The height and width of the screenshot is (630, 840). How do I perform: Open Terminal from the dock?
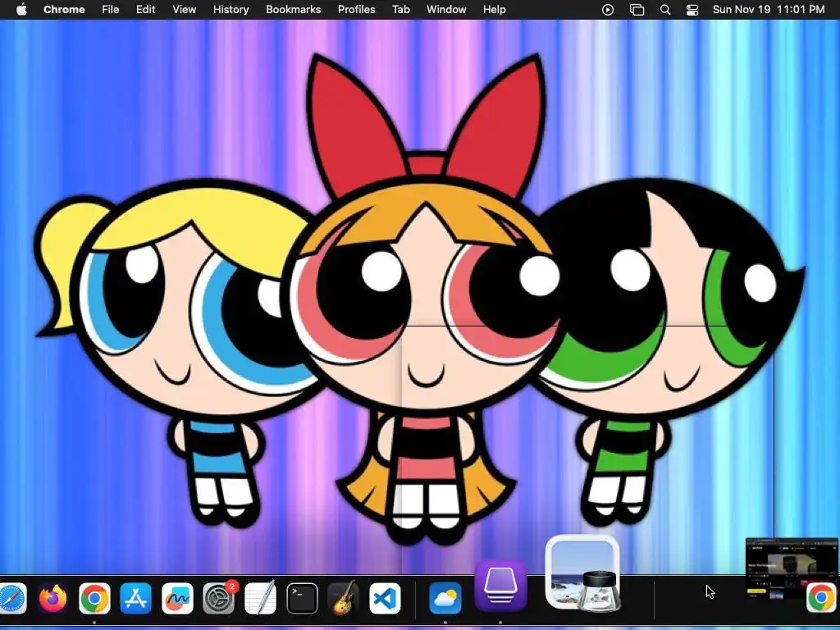[302, 598]
